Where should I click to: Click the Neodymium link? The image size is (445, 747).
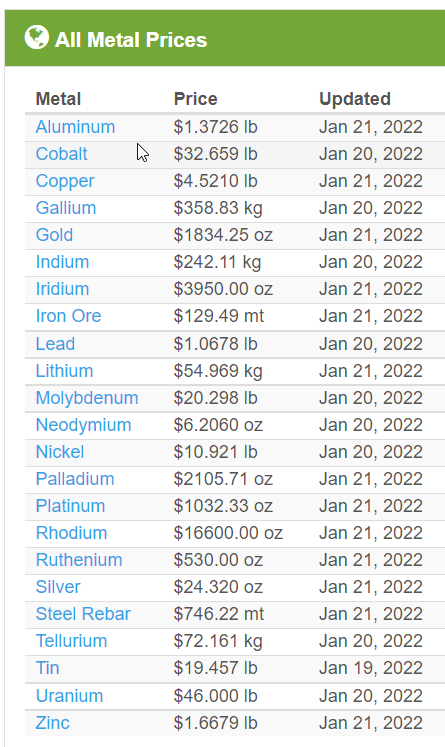click(x=83, y=425)
